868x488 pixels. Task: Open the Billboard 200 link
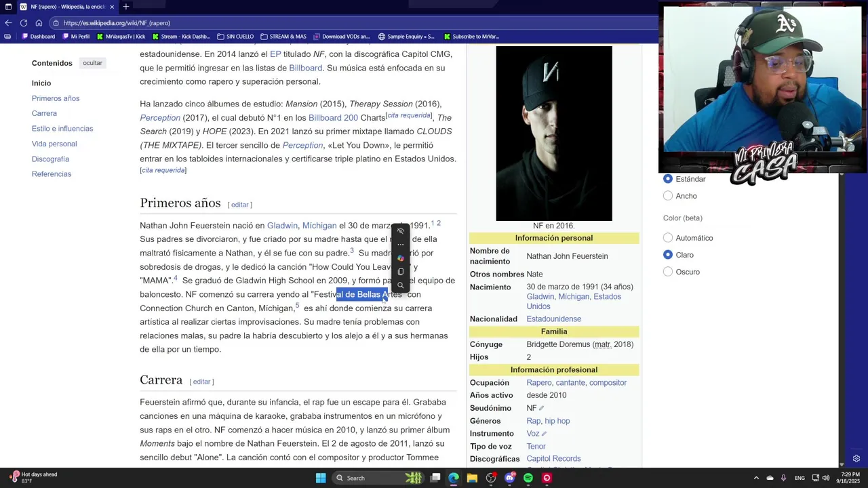(333, 118)
